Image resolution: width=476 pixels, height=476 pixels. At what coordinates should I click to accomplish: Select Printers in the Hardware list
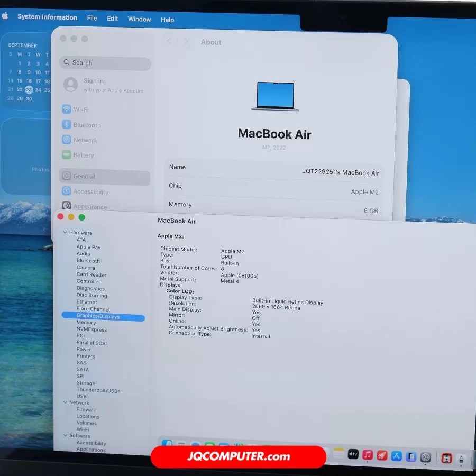[x=86, y=356]
